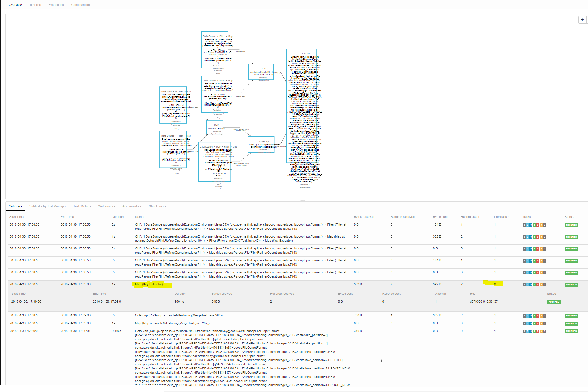
Task: Click FINISHED badge in Map (Key Extractor) row
Action: coord(571,285)
